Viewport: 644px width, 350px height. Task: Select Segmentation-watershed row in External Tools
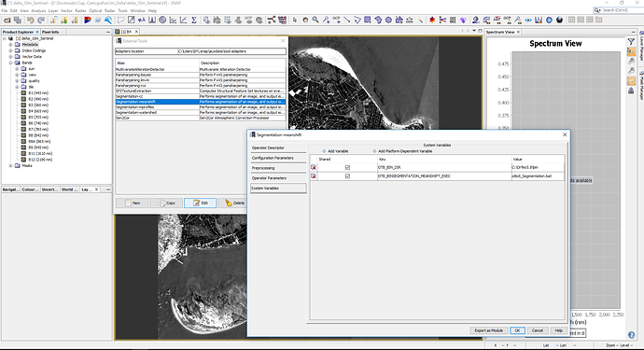pyautogui.click(x=201, y=112)
